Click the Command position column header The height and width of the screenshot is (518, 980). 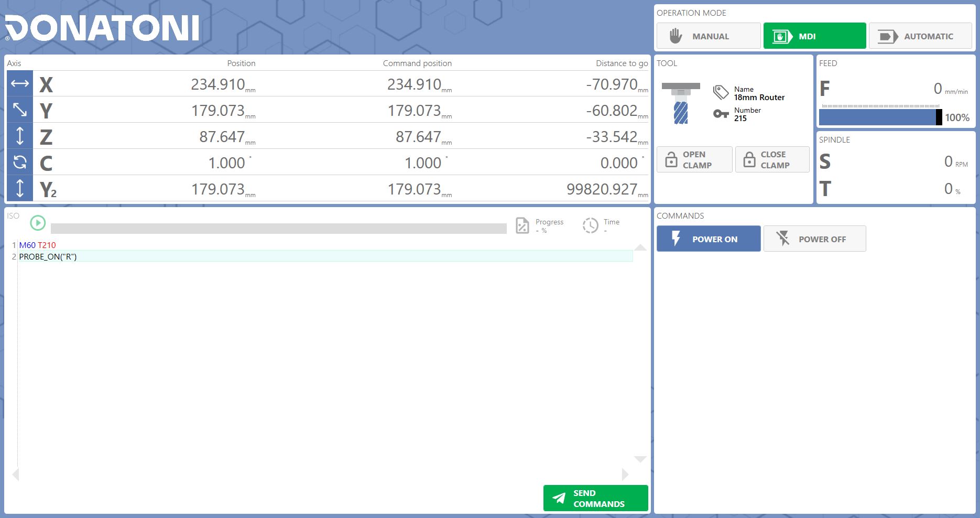tap(417, 63)
